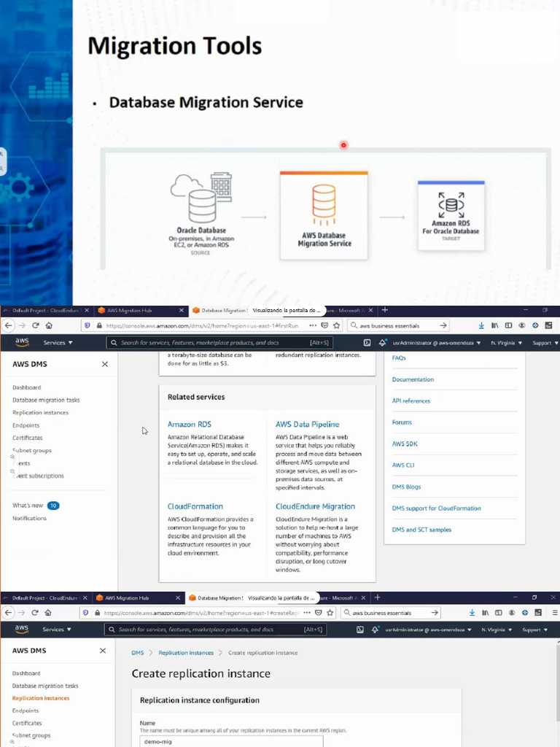Expand Support menu on the Create replication instance page
Image resolution: width=560 pixels, height=747 pixels.
click(534, 629)
